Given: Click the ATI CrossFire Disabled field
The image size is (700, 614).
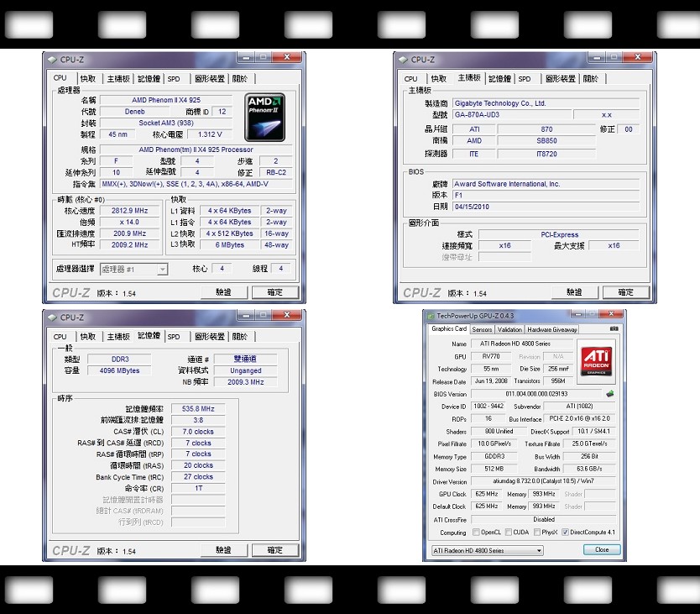Looking at the screenshot, I should pyautogui.click(x=544, y=519).
